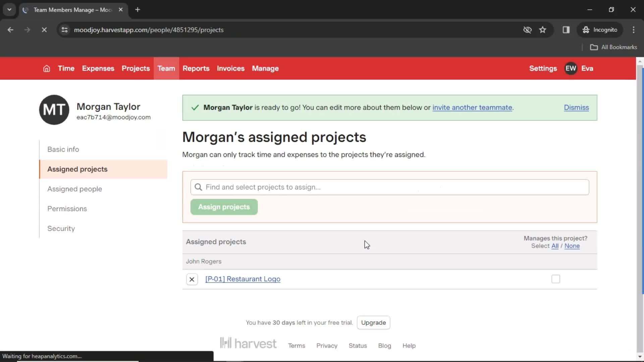Expand the Security section in sidebar
The image size is (644, 362).
point(61,229)
